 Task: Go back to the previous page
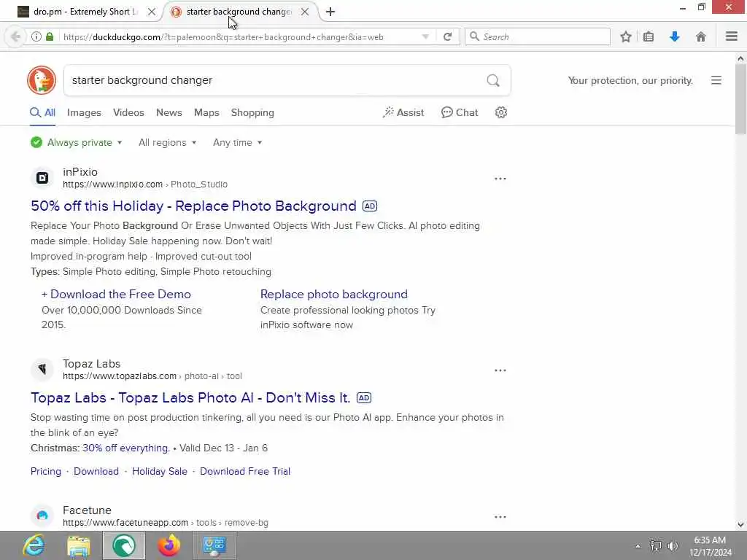[15, 36]
